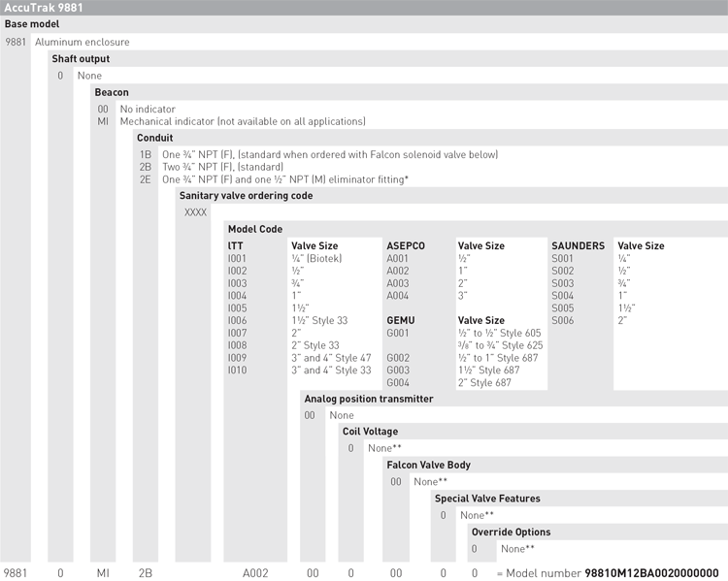Click ITT code 'I010'
Viewport: 728px width, 581px height.
tap(237, 371)
